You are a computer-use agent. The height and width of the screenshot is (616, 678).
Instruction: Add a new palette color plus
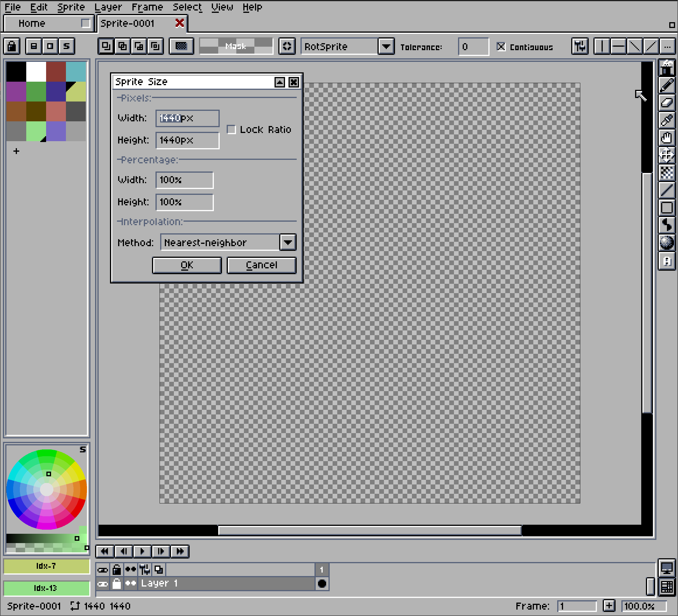[x=16, y=151]
